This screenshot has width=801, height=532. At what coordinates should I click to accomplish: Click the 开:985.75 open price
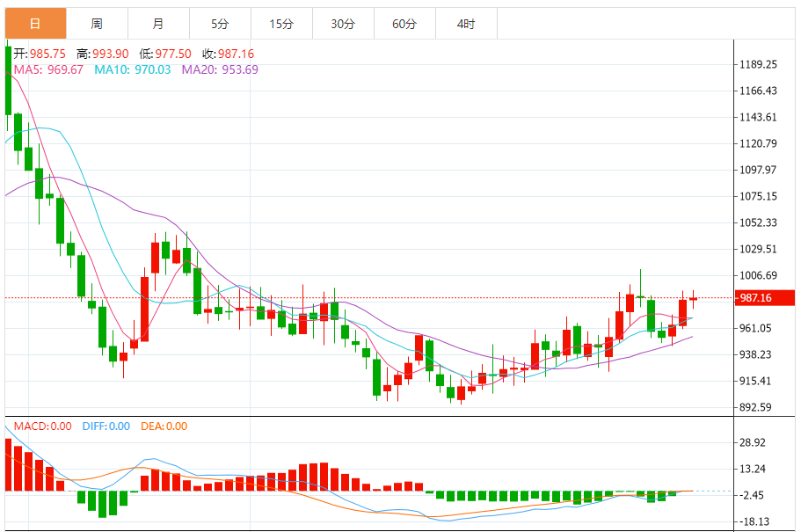[40, 54]
